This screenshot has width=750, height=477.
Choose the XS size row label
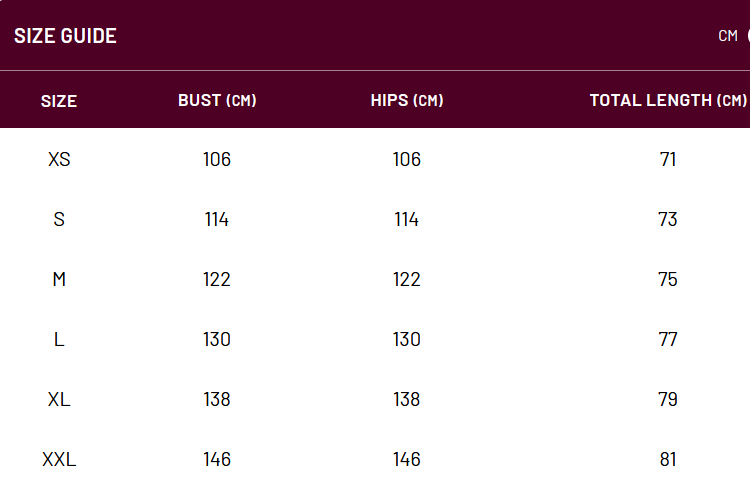[x=59, y=159]
